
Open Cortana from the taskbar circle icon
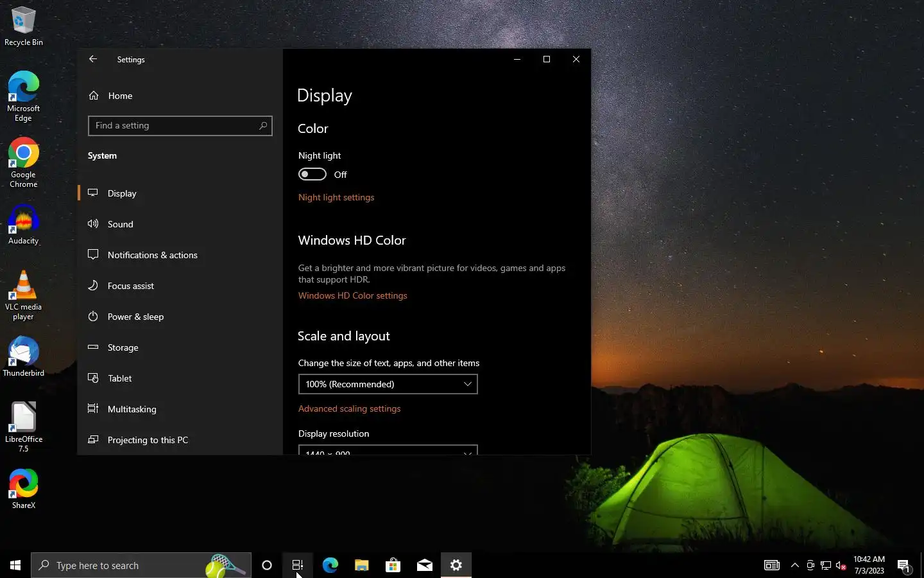click(267, 565)
